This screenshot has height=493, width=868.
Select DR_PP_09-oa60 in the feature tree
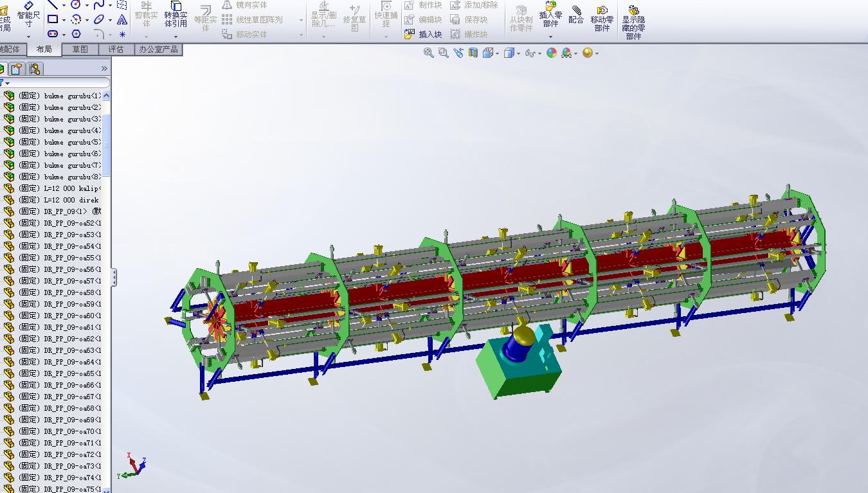click(72, 316)
